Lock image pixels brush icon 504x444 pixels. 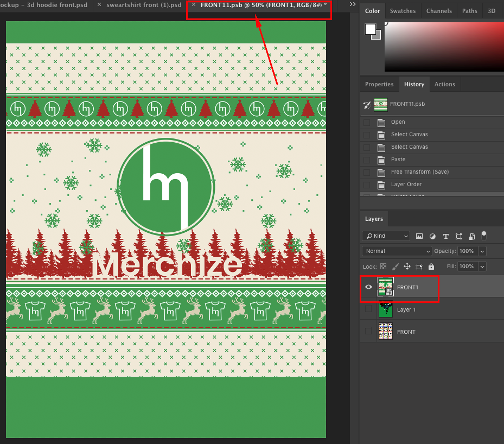pyautogui.click(x=395, y=267)
